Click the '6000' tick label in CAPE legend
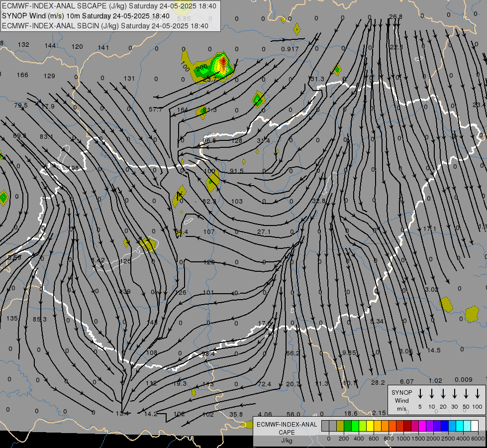487x448 pixels. [x=477, y=439]
